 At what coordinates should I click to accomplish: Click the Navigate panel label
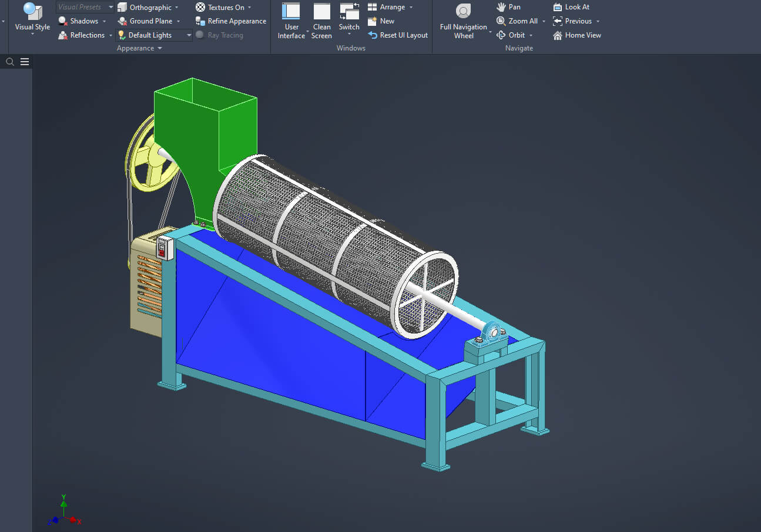coord(519,48)
